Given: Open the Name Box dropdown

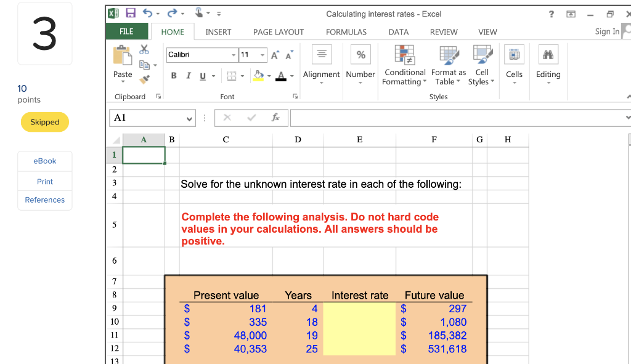Looking at the screenshot, I should 189,119.
